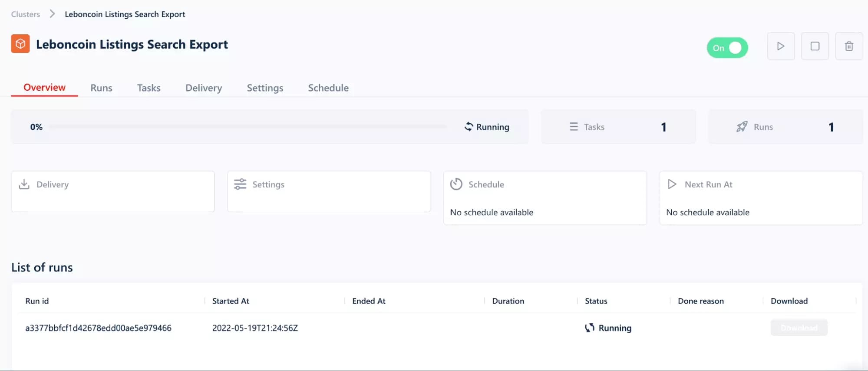Sort by Run id column header
Viewport: 868px width, 371px height.
[x=37, y=301]
